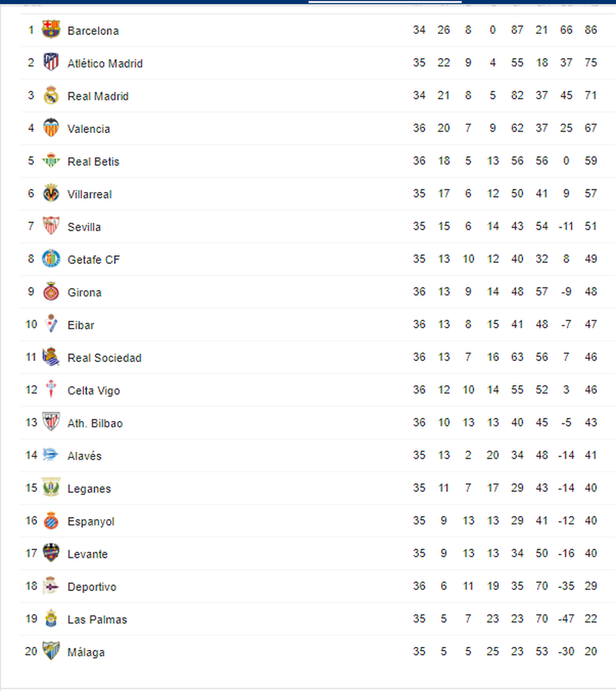Viewport: 616px width, 691px height.
Task: Select the Leganes team name
Action: [89, 489]
